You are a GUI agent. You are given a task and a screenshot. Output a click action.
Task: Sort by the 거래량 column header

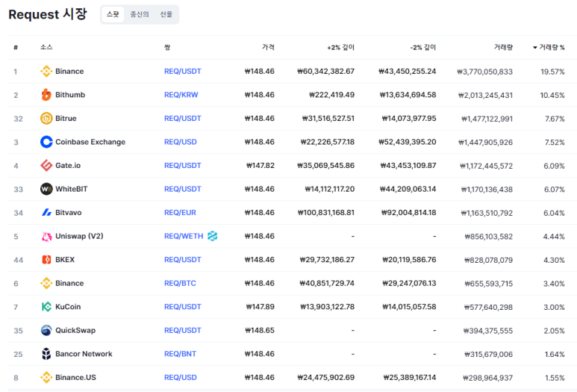pyautogui.click(x=503, y=47)
